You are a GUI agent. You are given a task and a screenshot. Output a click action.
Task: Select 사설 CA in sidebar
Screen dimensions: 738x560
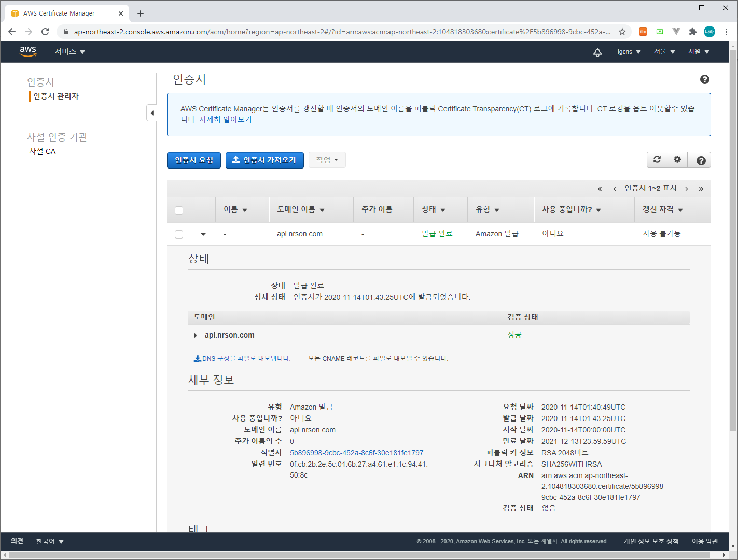(43, 151)
